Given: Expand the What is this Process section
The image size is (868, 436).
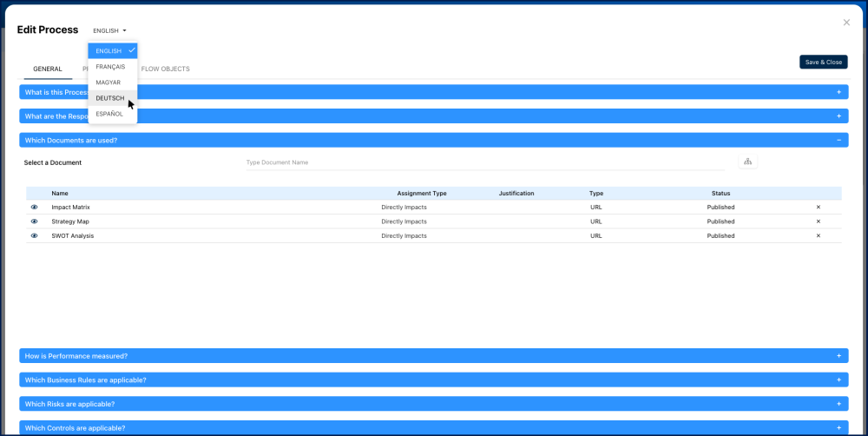Looking at the screenshot, I should [x=433, y=92].
